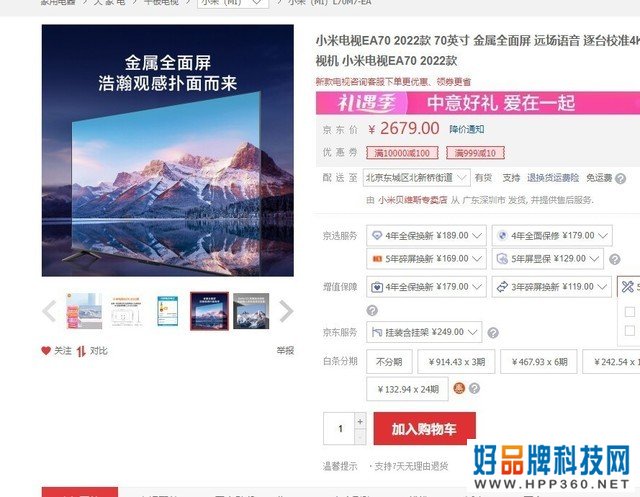This screenshot has height=497, width=640.
Task: Show next product thumbnails with right arrow
Action: 286,311
